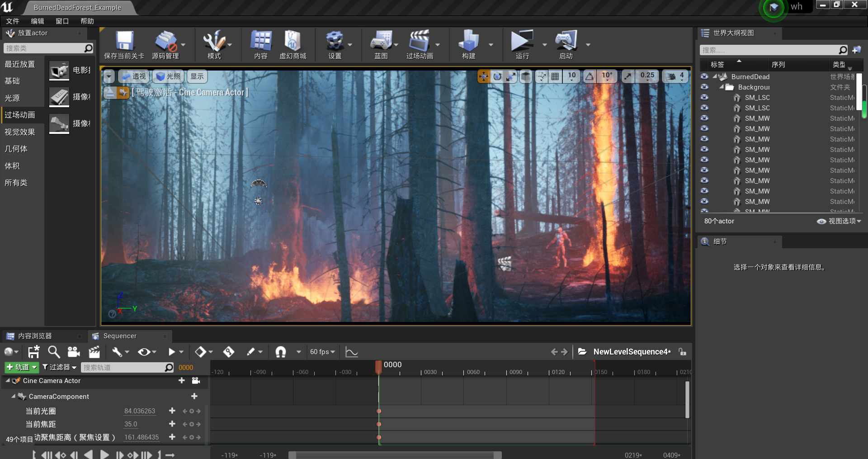
Task: Open the 视图选项 view options dropdown
Action: pyautogui.click(x=839, y=221)
